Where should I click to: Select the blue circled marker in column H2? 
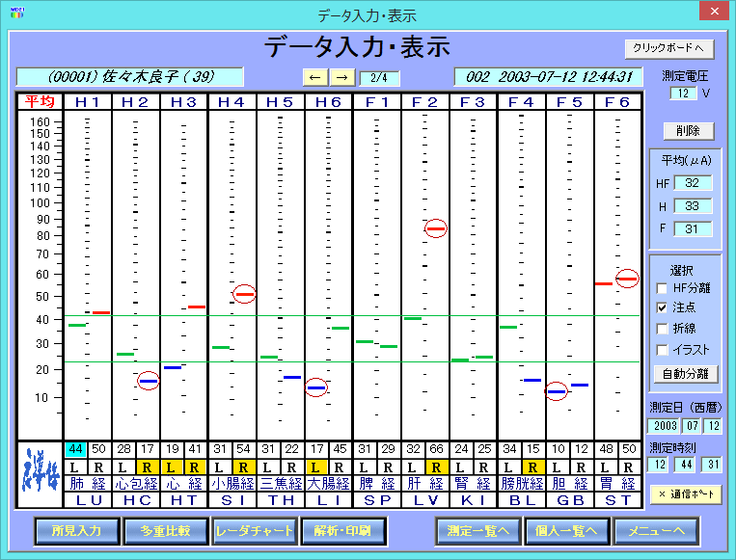[148, 381]
